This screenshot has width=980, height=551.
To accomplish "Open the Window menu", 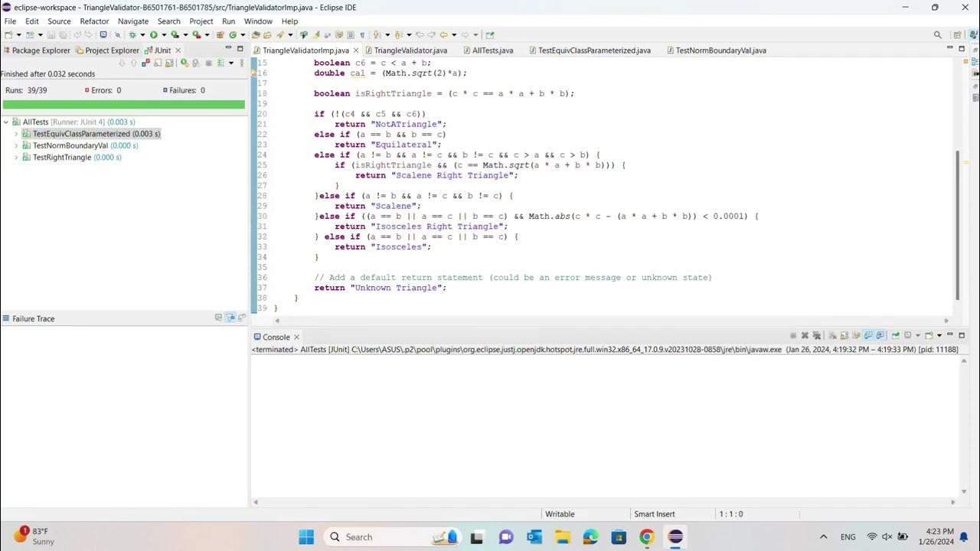I will [x=258, y=21].
